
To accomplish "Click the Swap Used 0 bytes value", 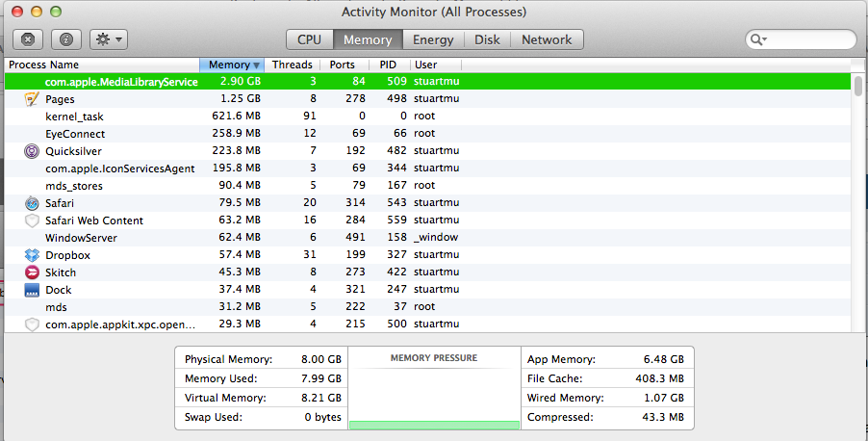I will click(x=322, y=417).
